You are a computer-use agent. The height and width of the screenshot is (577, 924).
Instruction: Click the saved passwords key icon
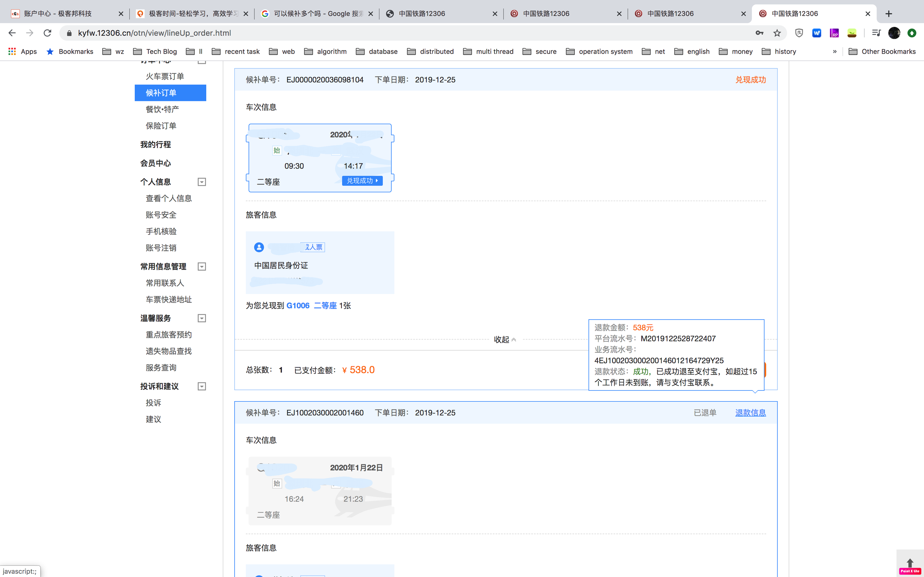pyautogui.click(x=759, y=33)
